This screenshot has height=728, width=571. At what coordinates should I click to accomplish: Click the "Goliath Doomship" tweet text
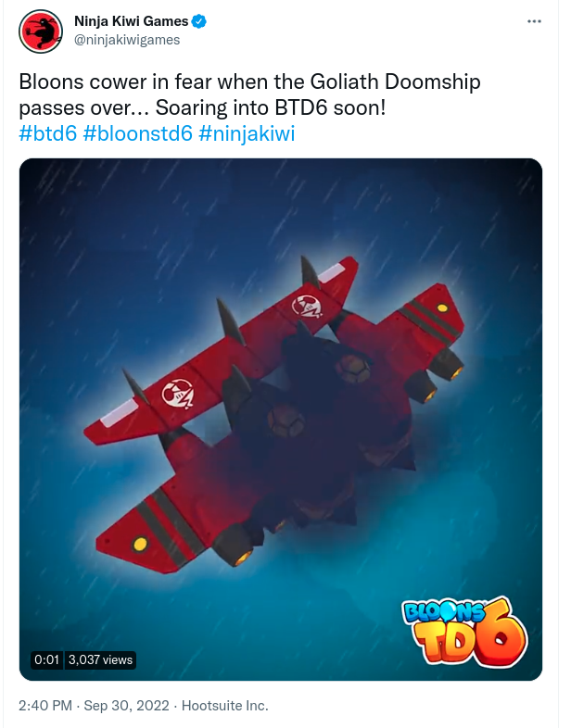(x=395, y=82)
